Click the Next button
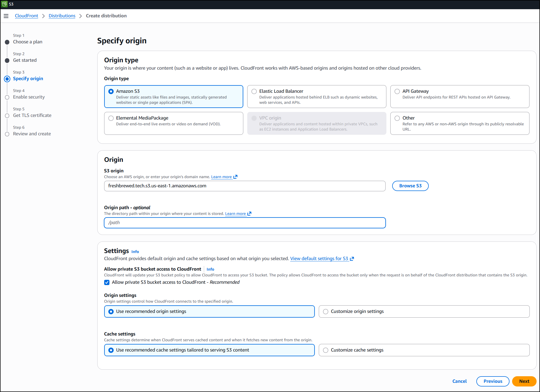 [524, 381]
